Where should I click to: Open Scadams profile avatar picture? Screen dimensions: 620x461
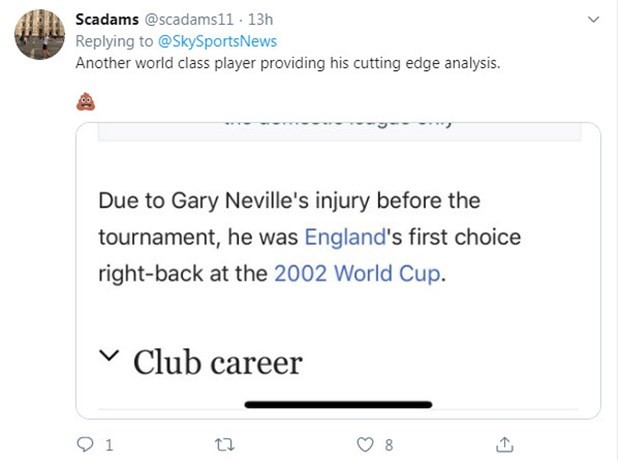pos(40,35)
